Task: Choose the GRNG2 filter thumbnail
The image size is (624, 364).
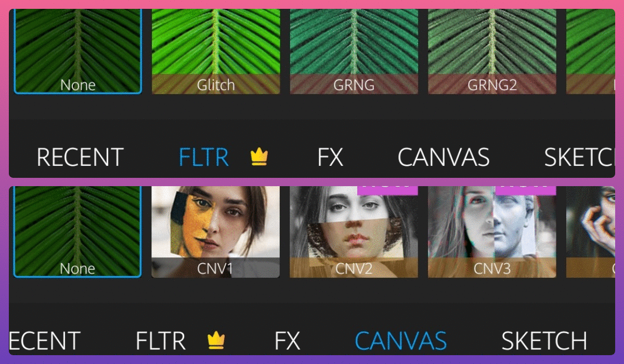Action: (492, 51)
